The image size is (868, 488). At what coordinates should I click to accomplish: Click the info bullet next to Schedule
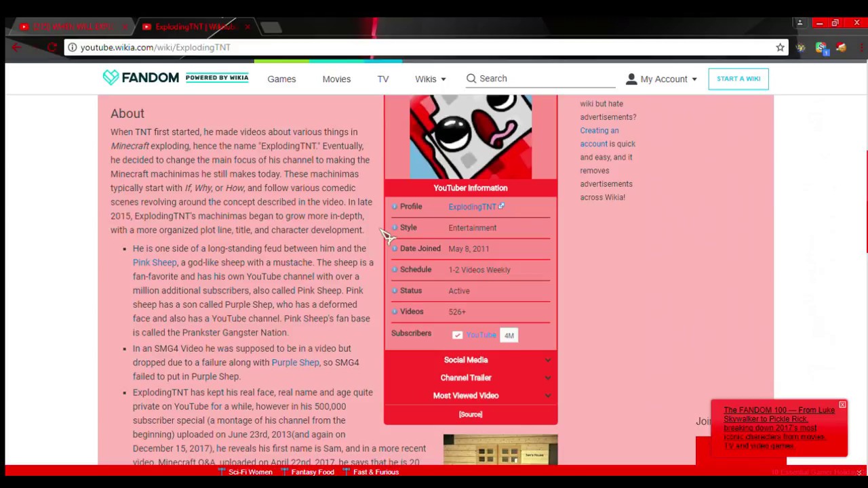pyautogui.click(x=395, y=270)
